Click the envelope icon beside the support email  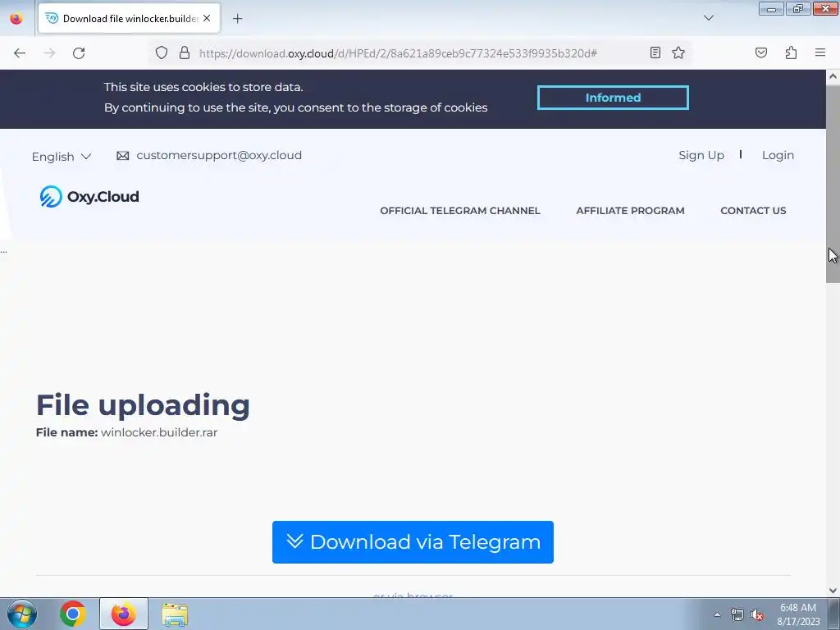123,156
